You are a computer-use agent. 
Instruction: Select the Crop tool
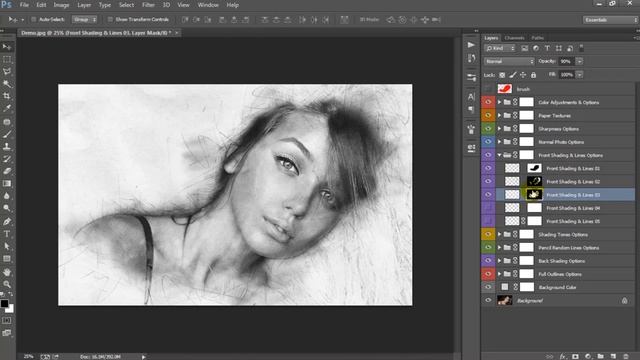tap(7, 96)
